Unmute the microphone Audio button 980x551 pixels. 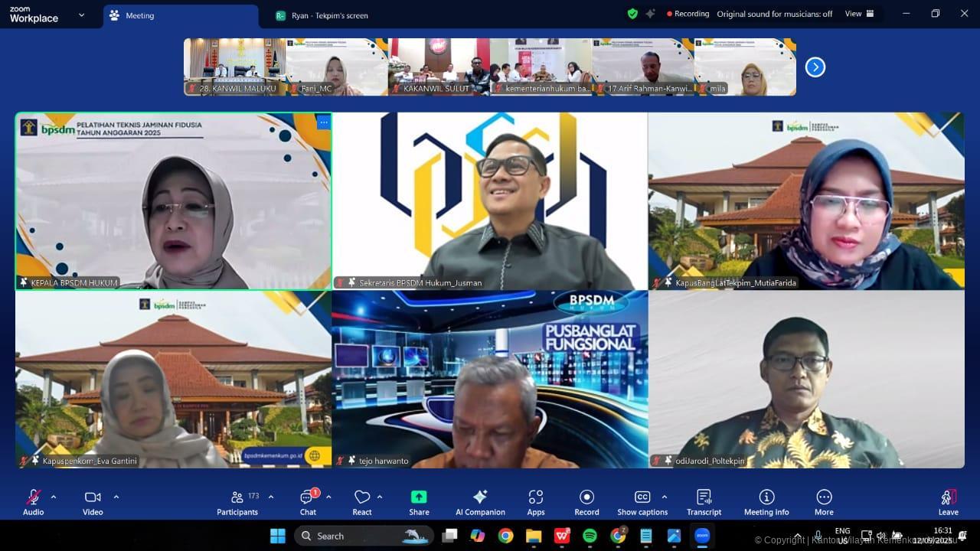pos(33,501)
